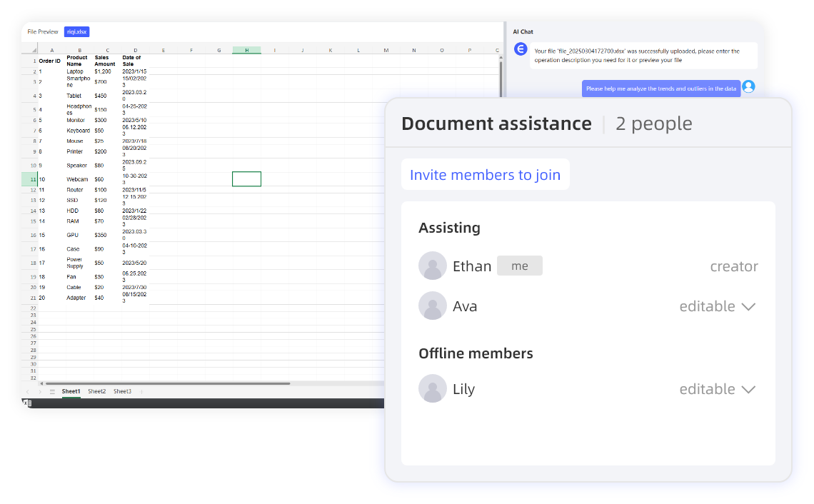
Task: Open the riqi.xlsx file tab dropdown area
Action: point(76,31)
